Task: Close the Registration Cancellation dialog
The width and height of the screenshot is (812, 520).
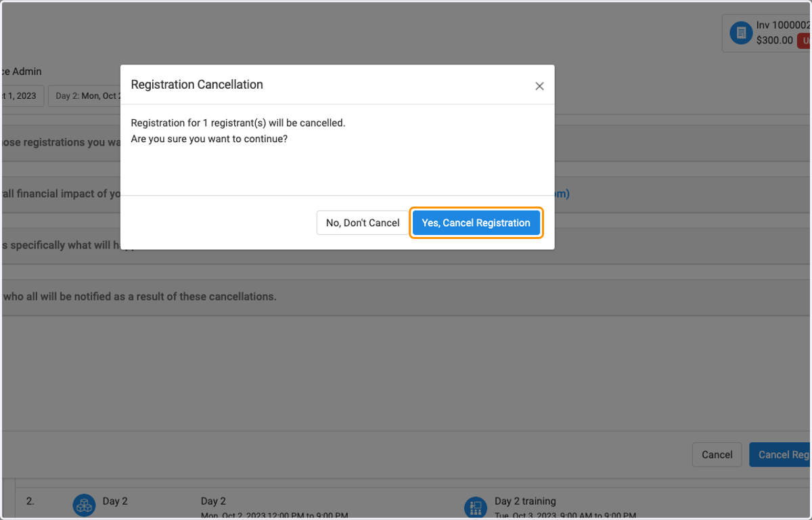Action: tap(539, 86)
